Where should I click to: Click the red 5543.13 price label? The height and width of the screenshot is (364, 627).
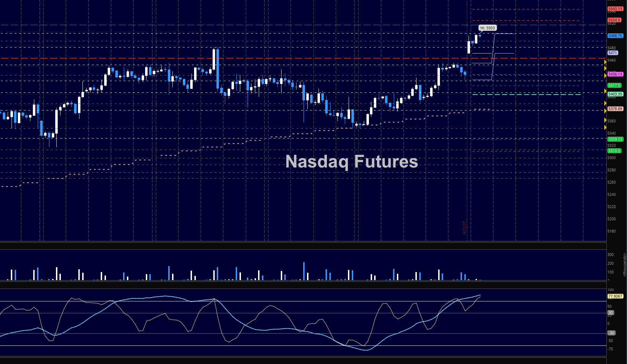coord(615,9)
